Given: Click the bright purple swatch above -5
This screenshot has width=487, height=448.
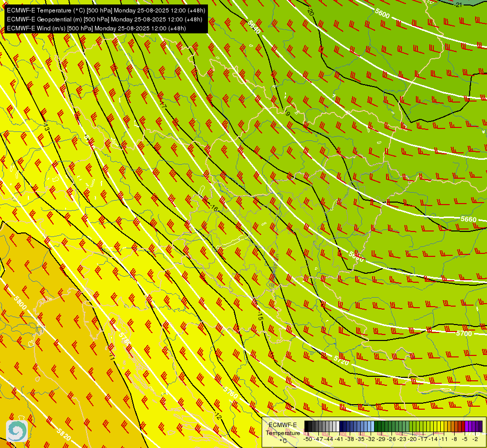Looking at the screenshot, I should [x=467, y=426].
